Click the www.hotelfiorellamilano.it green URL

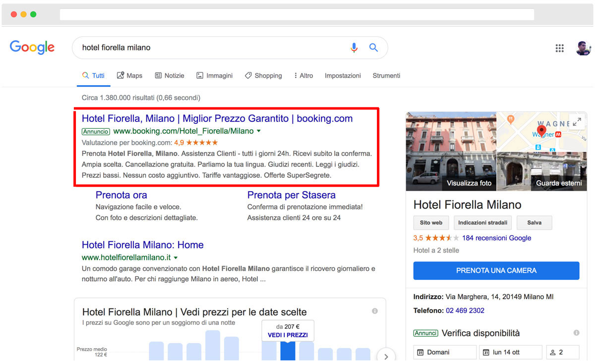[x=126, y=258]
